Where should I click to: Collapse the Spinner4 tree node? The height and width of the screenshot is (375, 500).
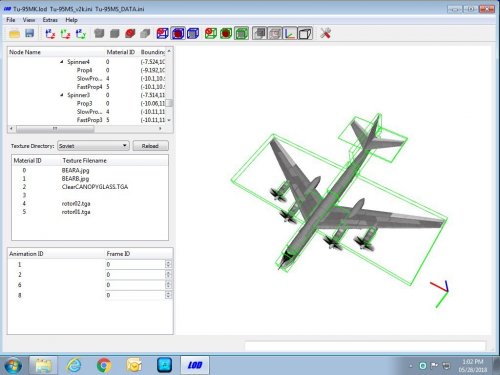coord(62,62)
